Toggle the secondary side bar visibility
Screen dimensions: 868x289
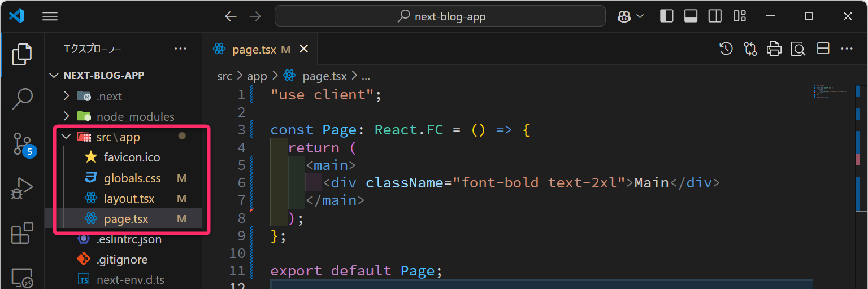coord(715,16)
